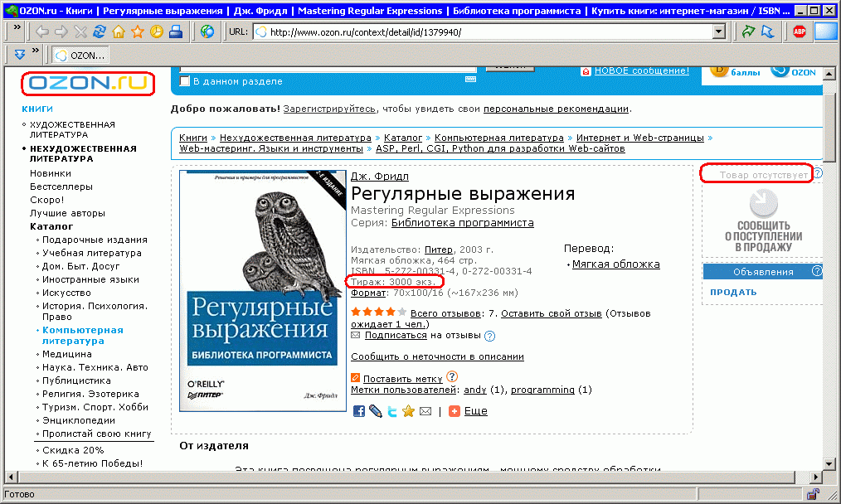Click the globe icon in the toolbar
This screenshot has width=841, height=504.
click(207, 32)
